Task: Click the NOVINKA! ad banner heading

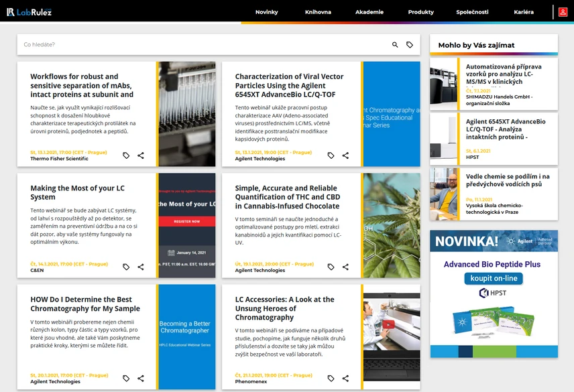Action: [467, 241]
